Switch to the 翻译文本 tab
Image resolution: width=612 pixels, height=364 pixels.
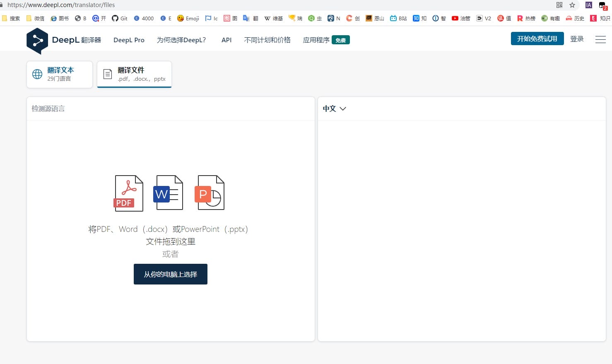click(60, 75)
